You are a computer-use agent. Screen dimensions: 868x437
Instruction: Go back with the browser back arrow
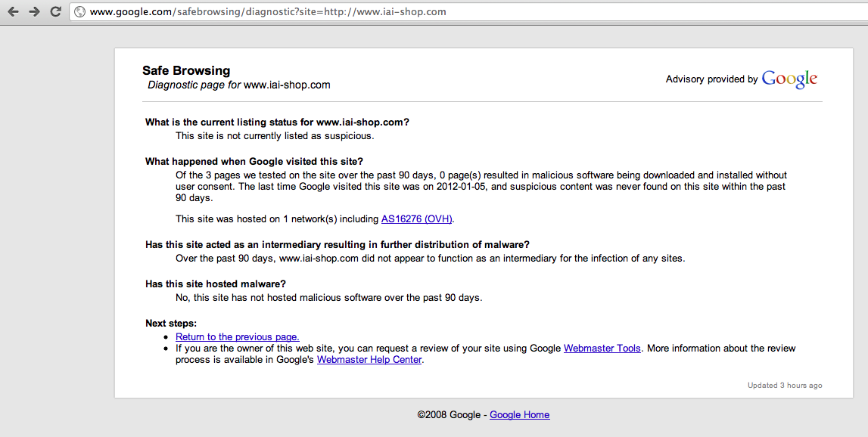tap(13, 11)
